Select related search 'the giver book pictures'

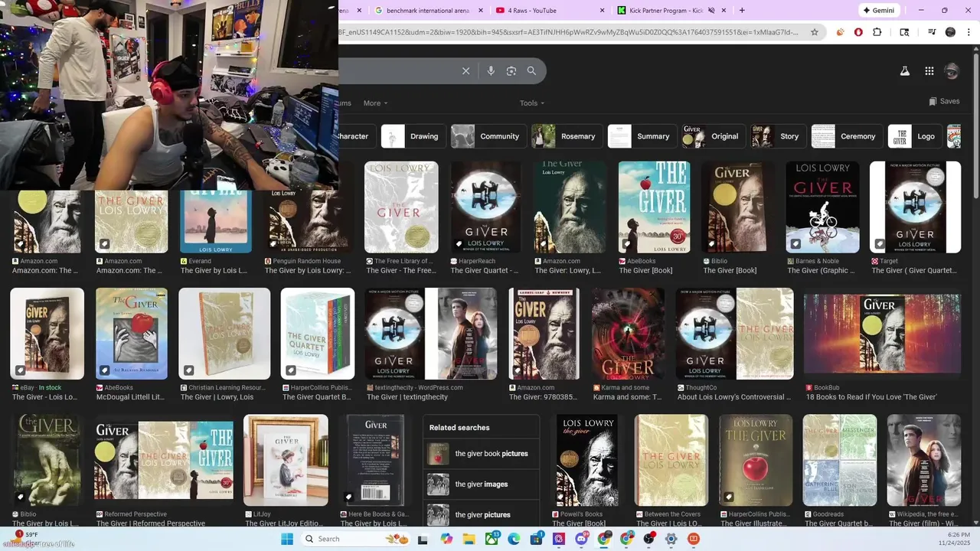click(x=481, y=454)
